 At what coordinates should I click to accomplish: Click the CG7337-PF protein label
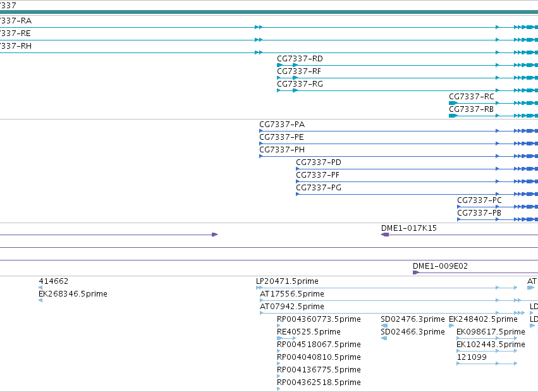318,175
